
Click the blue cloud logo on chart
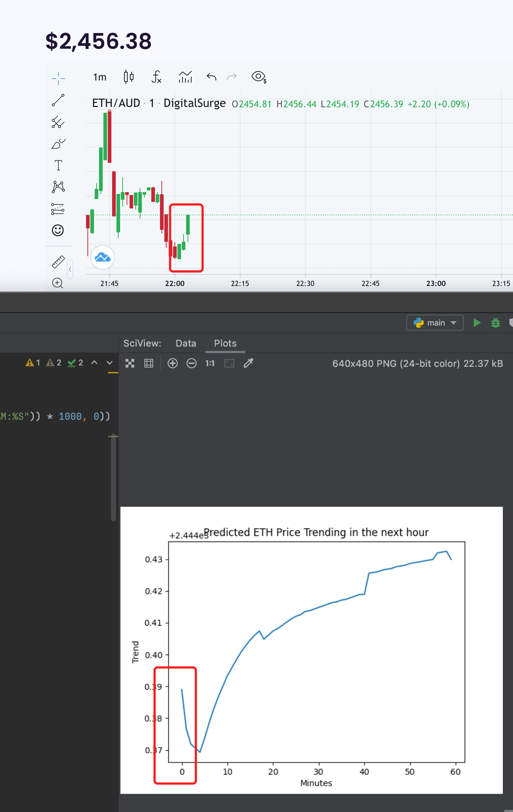tap(103, 257)
